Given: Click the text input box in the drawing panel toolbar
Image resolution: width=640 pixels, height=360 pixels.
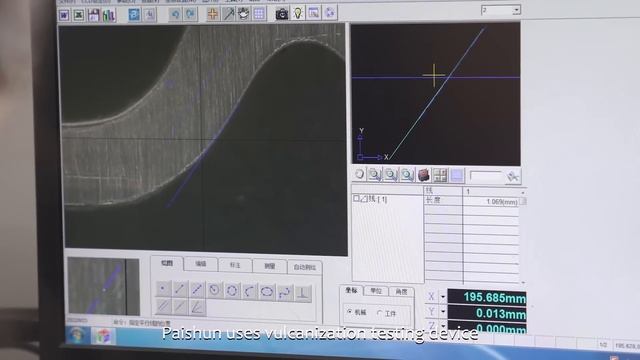Looking at the screenshot, I should [x=486, y=176].
